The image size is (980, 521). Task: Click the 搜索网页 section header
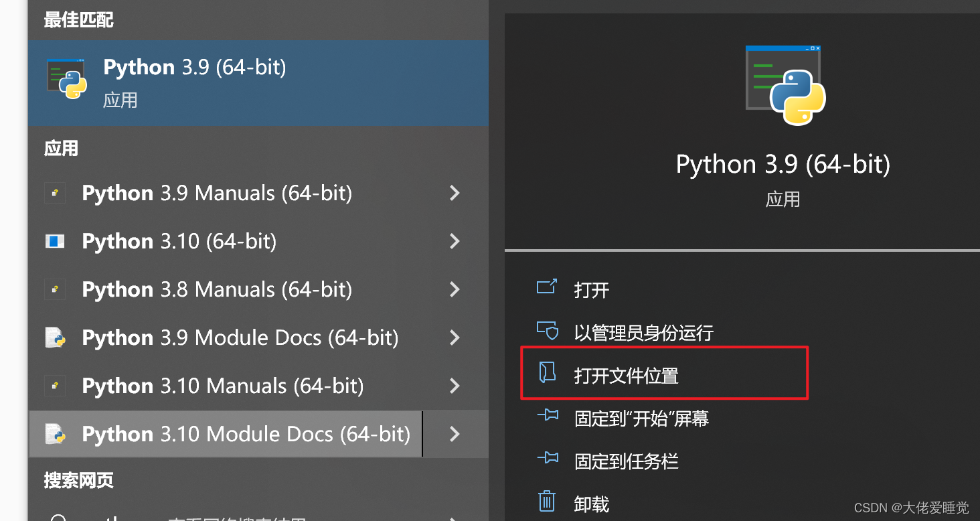click(78, 480)
